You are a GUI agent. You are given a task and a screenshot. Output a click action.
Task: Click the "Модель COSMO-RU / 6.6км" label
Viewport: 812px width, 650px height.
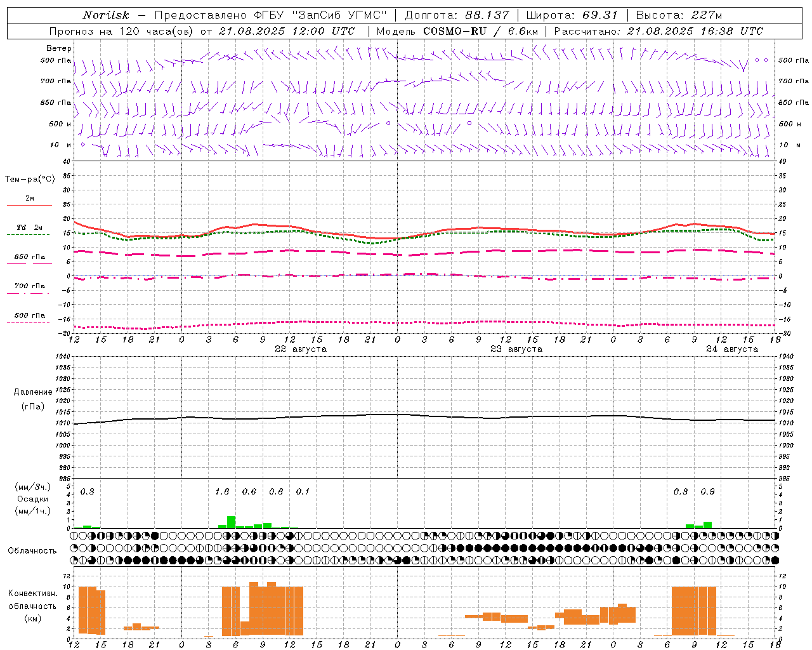point(457,31)
